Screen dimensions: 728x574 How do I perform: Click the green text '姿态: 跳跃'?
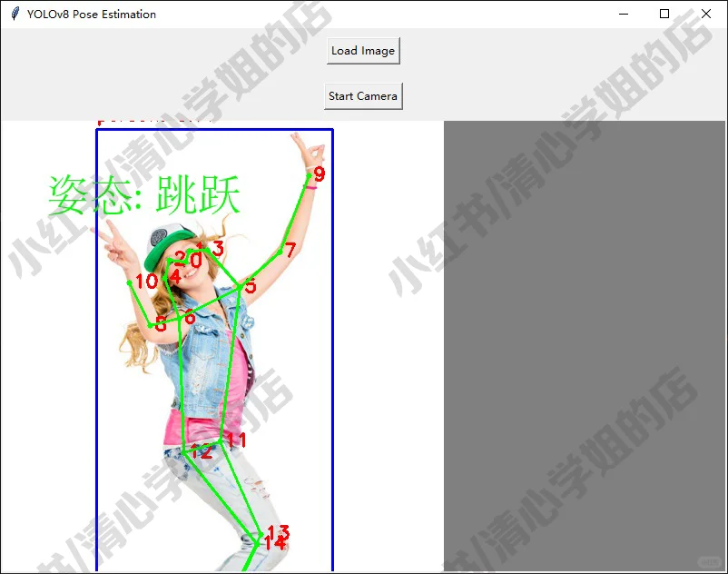coord(144,195)
